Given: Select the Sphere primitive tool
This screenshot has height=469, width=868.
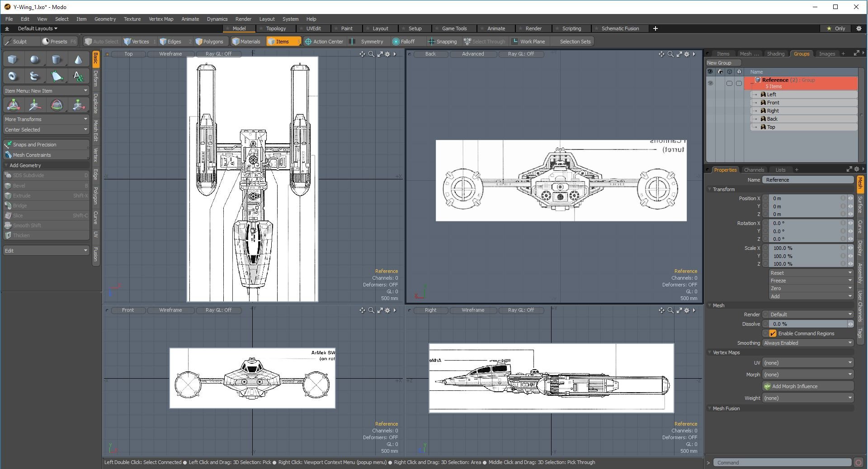Looking at the screenshot, I should [35, 59].
